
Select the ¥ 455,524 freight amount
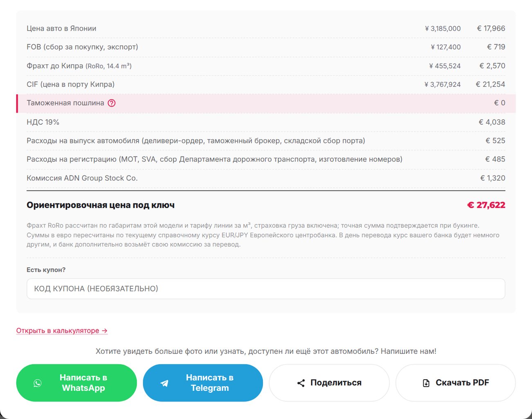coord(445,66)
